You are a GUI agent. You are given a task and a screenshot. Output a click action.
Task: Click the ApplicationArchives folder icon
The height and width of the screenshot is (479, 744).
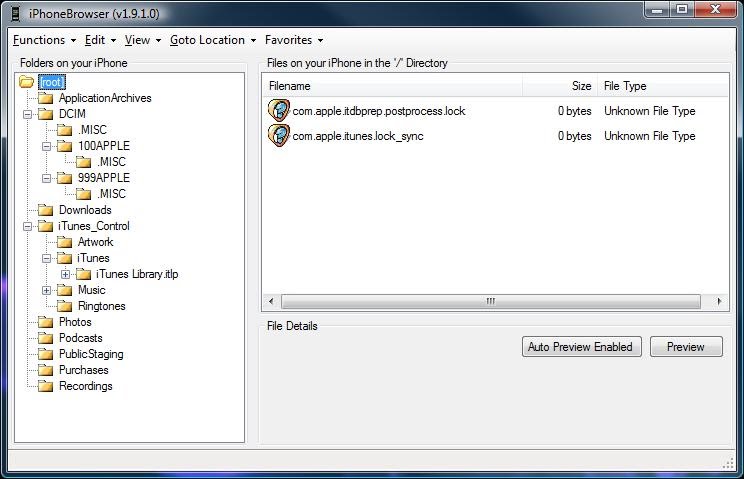point(46,98)
